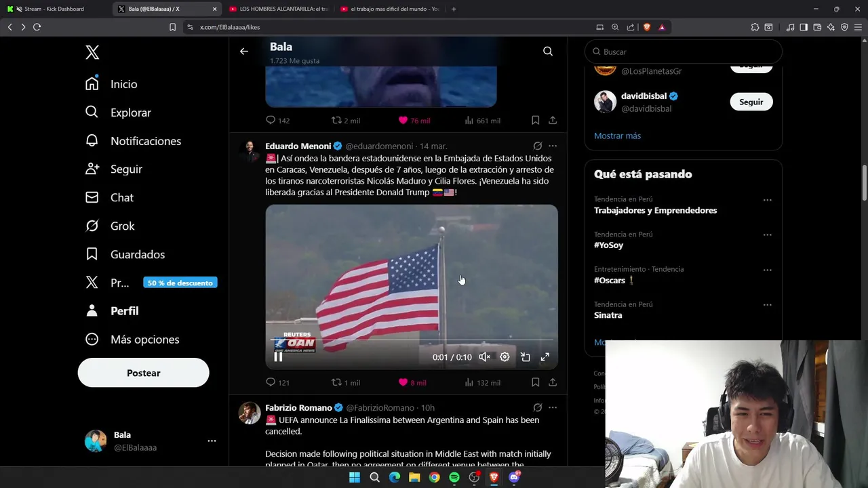
Task: Unlike Eduardo Menoni post (8 mil)
Action: pyautogui.click(x=412, y=382)
